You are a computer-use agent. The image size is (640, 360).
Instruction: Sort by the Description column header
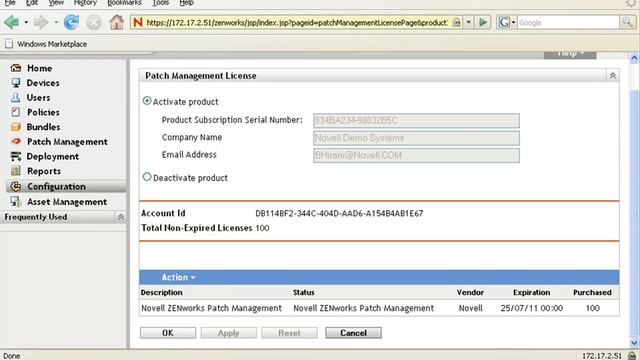pyautogui.click(x=162, y=292)
